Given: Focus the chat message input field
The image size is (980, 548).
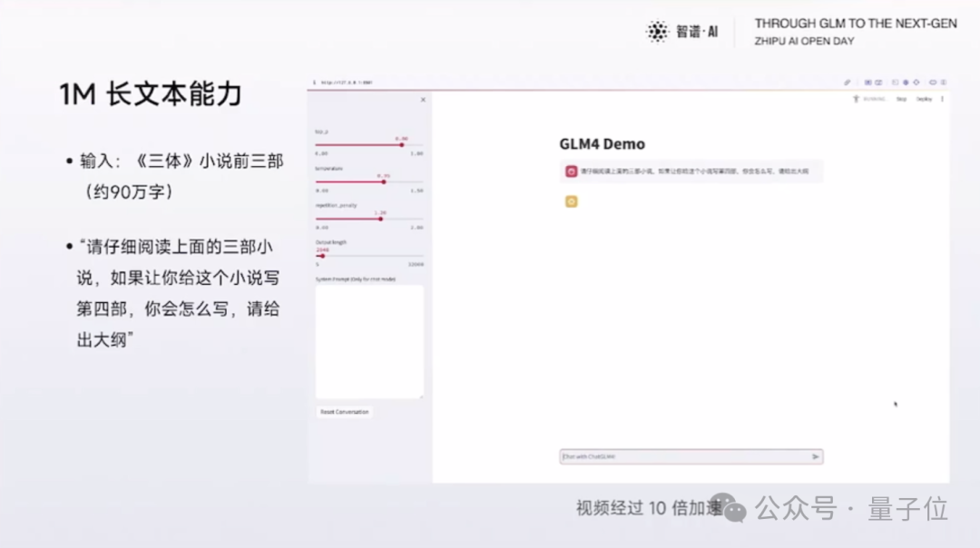Looking at the screenshot, I should pyautogui.click(x=681, y=457).
